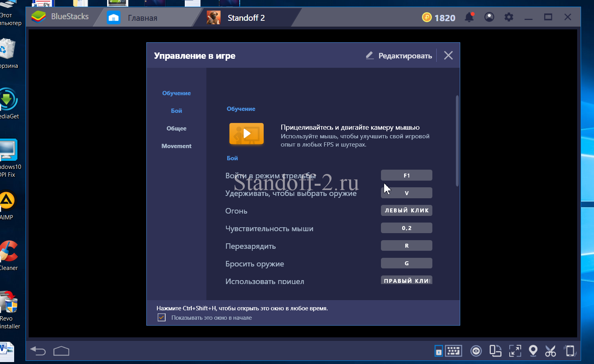This screenshot has height=364, width=594.
Task: Click the Android back arrow icon
Action: (x=38, y=351)
